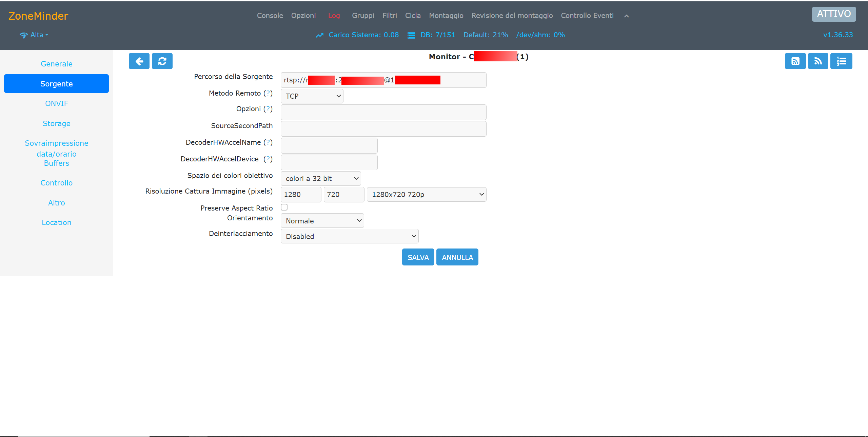The width and height of the screenshot is (868, 437).
Task: Go back using the arrow button
Action: point(139,61)
